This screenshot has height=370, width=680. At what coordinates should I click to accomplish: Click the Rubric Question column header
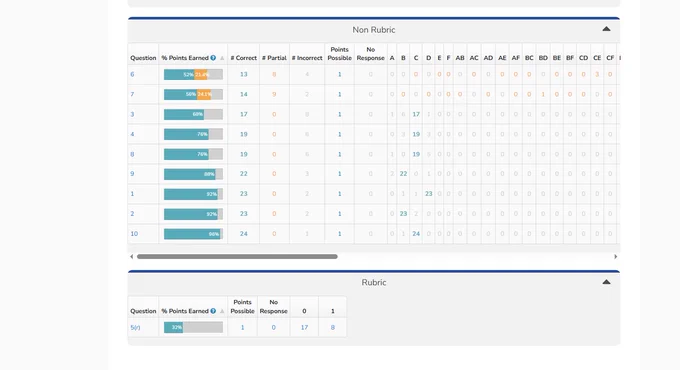coord(143,311)
